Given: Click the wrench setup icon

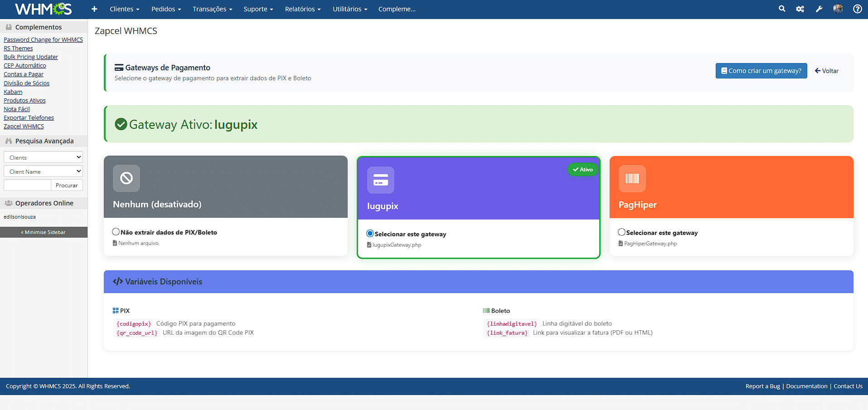Looking at the screenshot, I should point(819,9).
